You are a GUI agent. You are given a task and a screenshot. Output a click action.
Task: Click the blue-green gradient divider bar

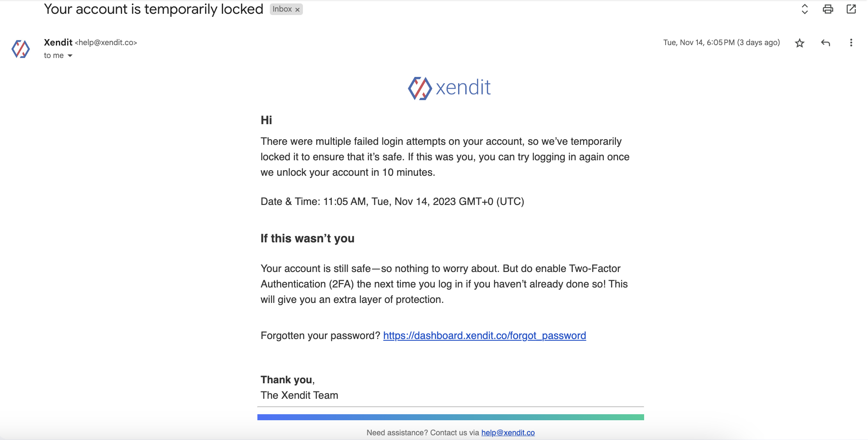pos(450,417)
